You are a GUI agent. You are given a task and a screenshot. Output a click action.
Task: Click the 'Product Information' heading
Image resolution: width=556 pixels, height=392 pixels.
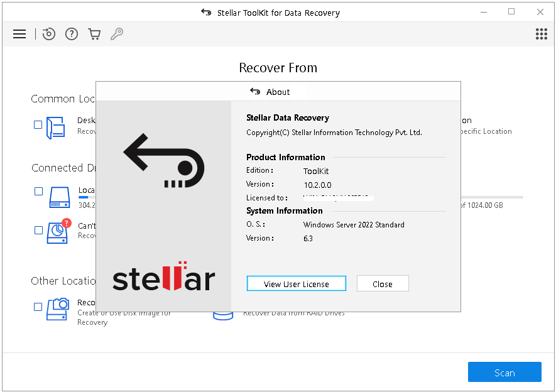[x=285, y=158]
